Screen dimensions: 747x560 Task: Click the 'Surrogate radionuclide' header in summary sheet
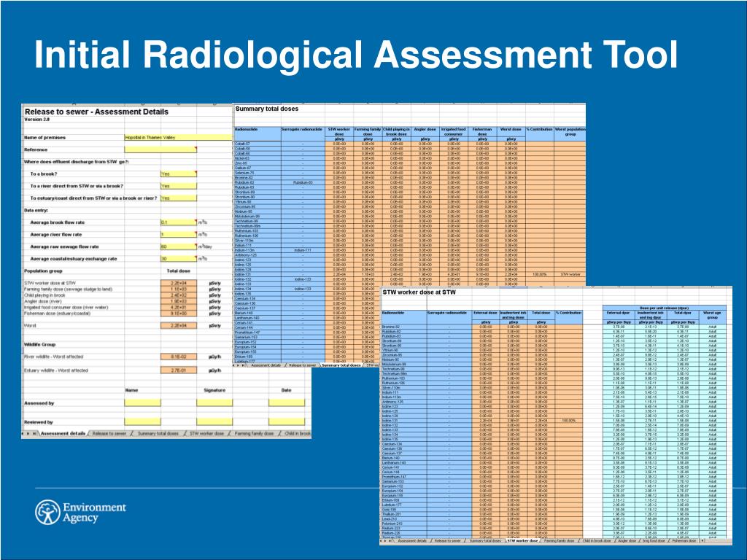tap(303, 130)
